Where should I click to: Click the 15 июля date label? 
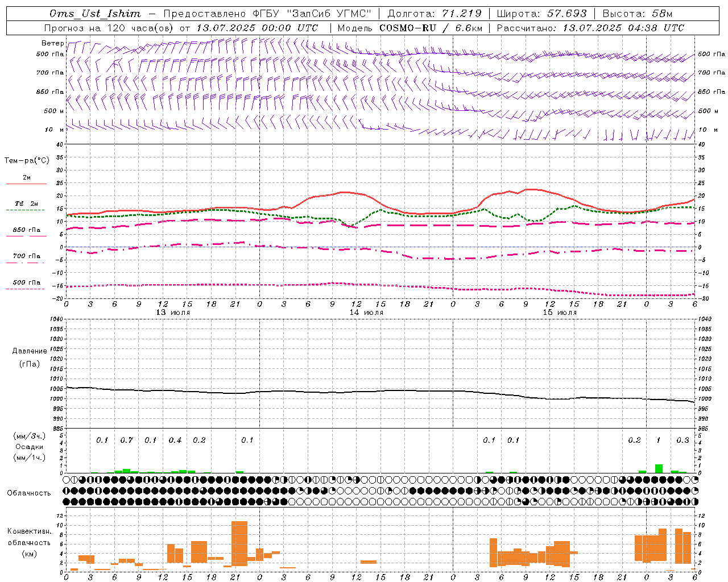(x=560, y=313)
